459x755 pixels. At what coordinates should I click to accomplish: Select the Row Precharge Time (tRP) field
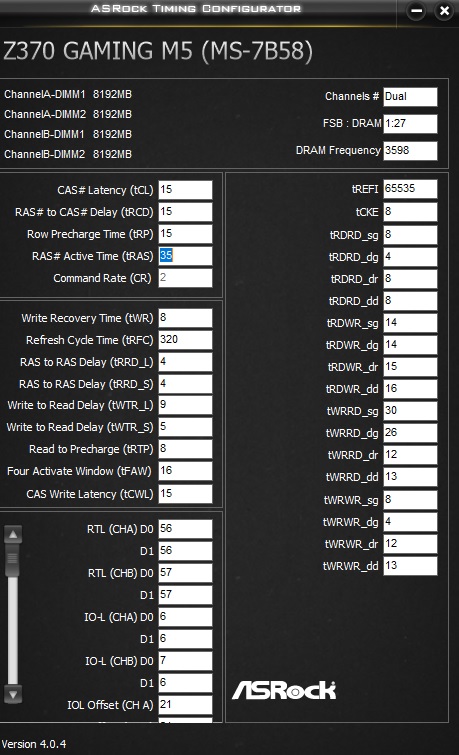185,234
